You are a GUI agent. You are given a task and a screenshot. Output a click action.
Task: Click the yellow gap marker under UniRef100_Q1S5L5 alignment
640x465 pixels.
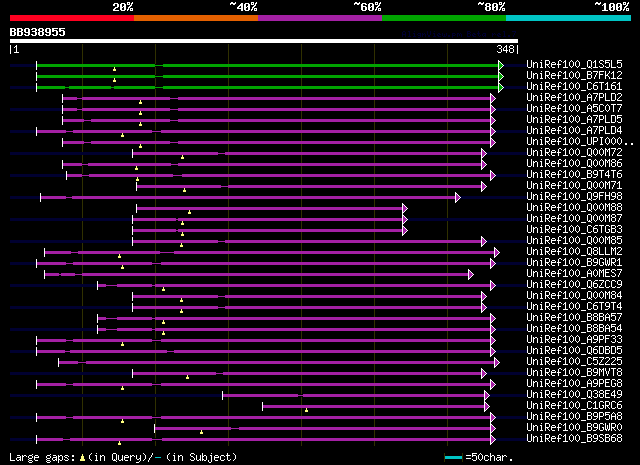[x=114, y=69]
